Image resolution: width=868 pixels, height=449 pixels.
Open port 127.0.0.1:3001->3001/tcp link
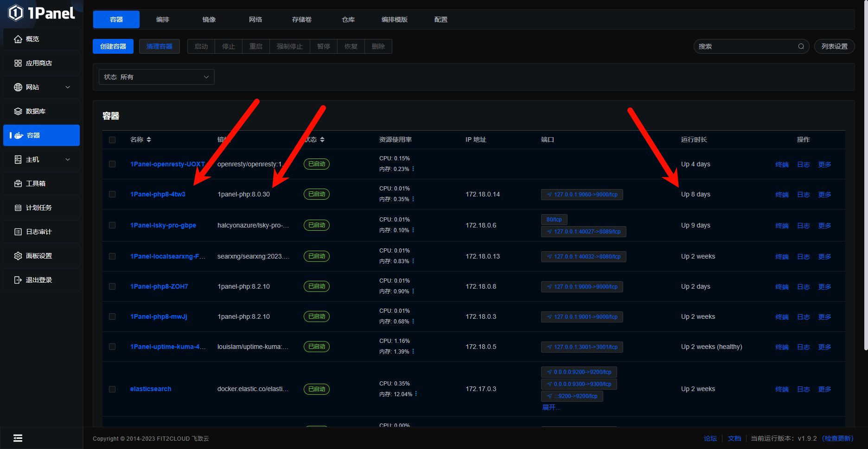point(582,347)
